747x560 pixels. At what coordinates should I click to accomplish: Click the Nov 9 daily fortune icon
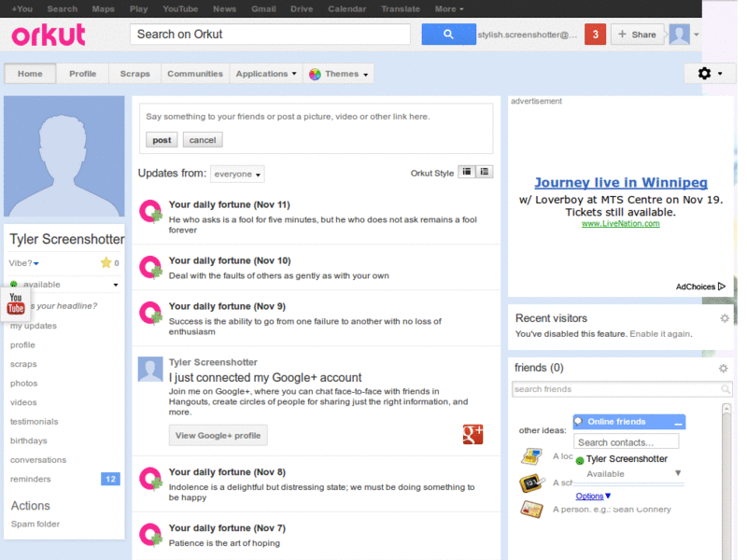tap(150, 313)
